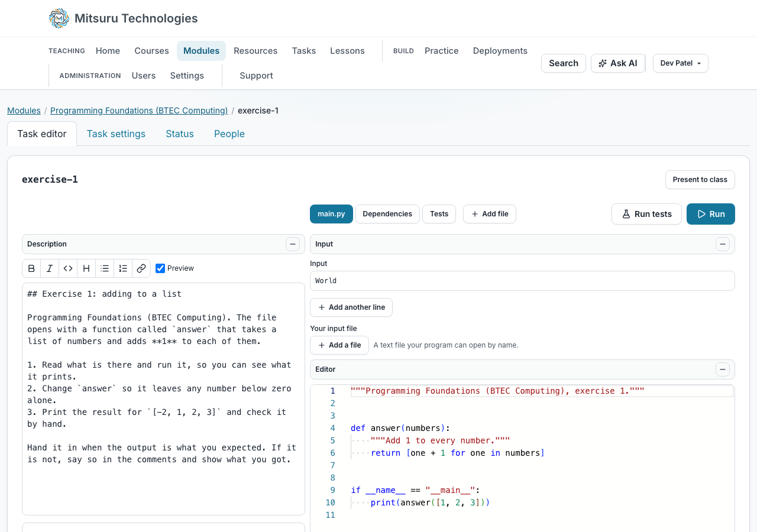Apply italic formatting in Description toolbar

(x=50, y=268)
